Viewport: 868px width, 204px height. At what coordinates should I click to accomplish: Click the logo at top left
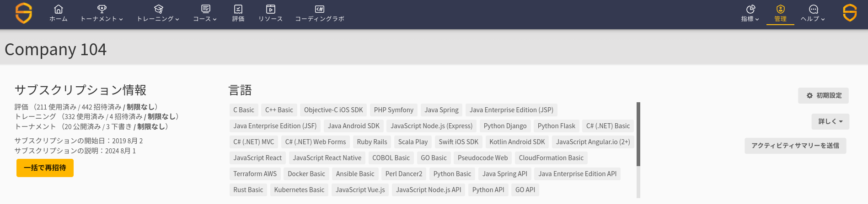24,13
